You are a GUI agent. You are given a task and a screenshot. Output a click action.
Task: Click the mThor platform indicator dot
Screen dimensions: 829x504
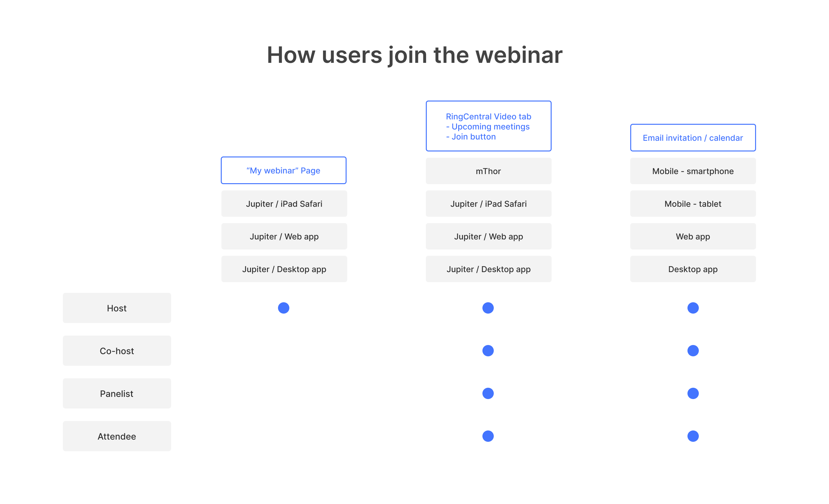[x=488, y=307]
